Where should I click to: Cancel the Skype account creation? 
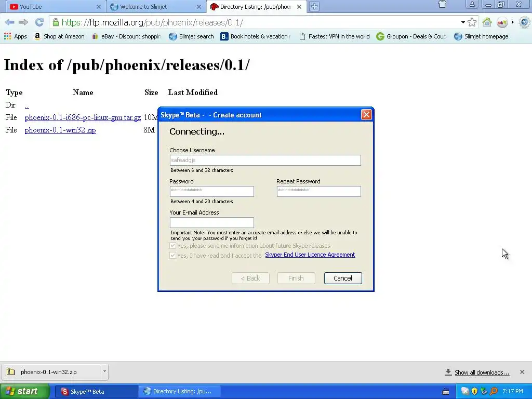click(x=343, y=278)
